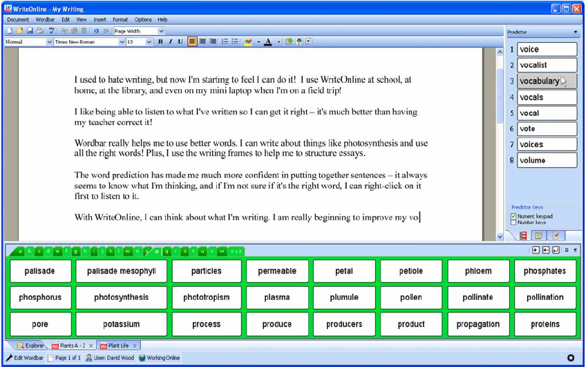Toggle italic formatting
Image resolution: width=588 pixels, height=369 pixels.
170,41
